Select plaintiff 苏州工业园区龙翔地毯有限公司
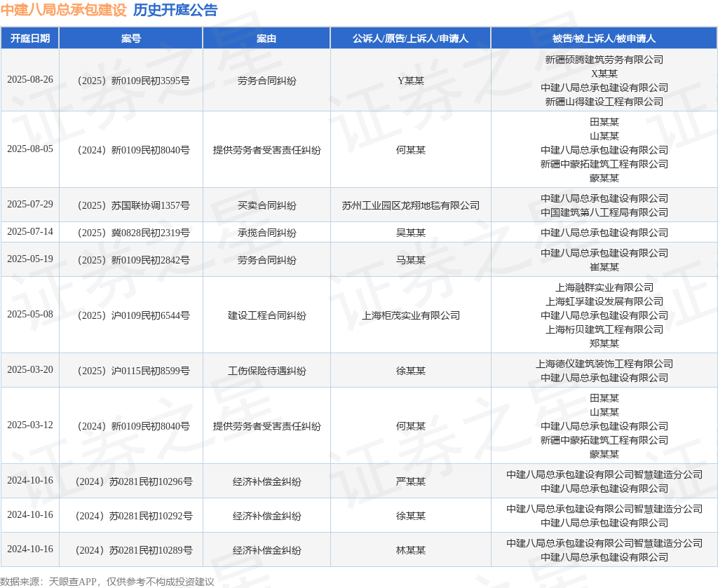718x588 pixels. click(410, 205)
